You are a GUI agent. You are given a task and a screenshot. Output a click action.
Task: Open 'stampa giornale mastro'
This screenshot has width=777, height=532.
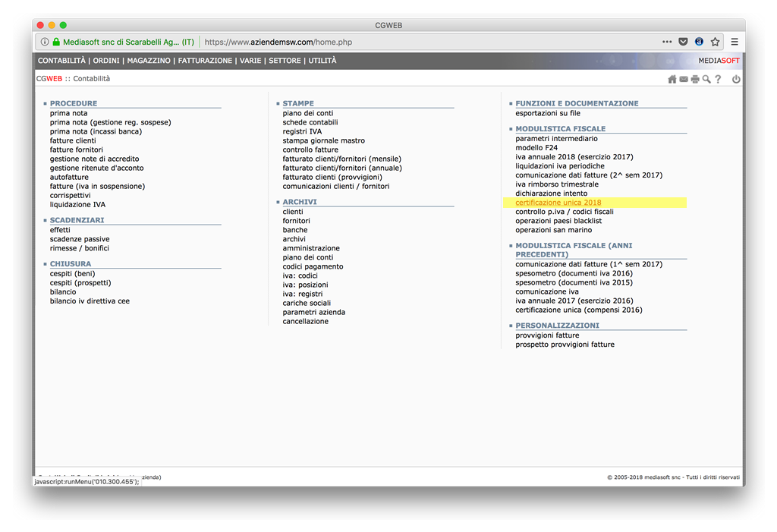[x=323, y=141]
